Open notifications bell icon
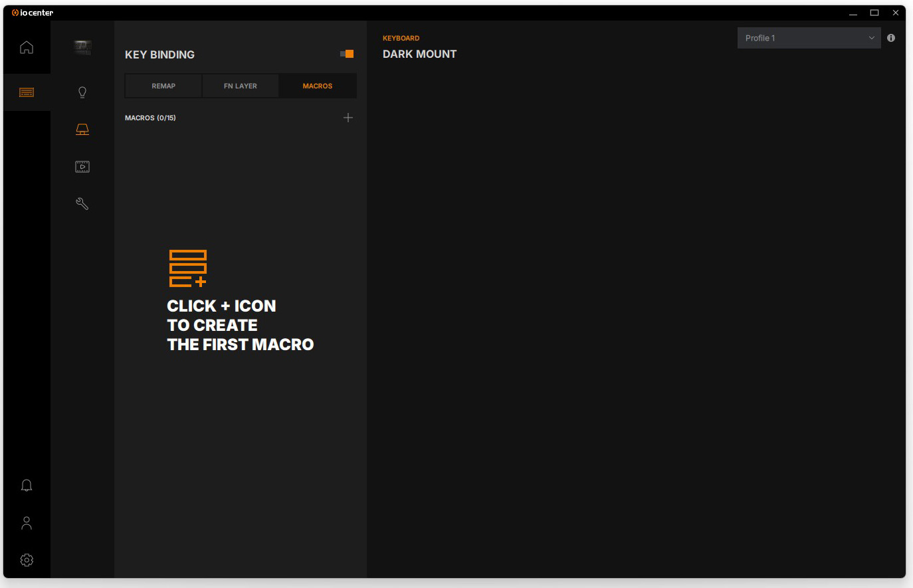The image size is (913, 588). point(27,486)
